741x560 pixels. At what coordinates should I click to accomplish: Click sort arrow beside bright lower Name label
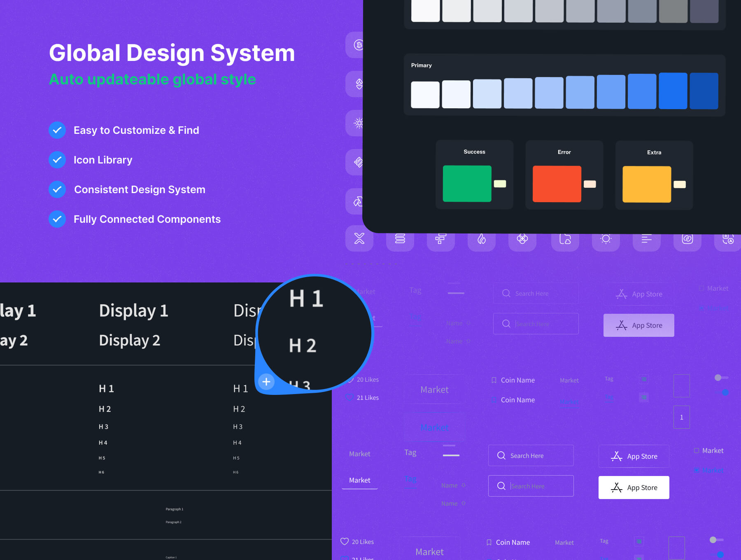click(464, 503)
